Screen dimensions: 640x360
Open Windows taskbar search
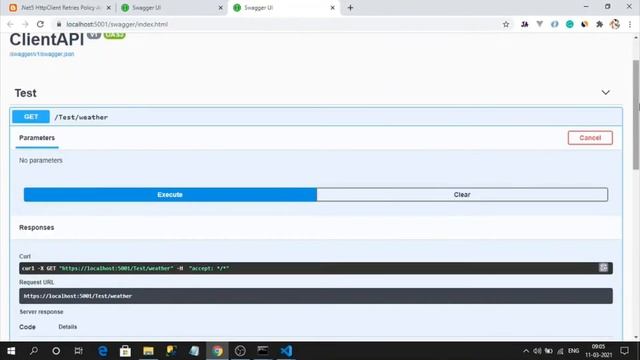34,351
